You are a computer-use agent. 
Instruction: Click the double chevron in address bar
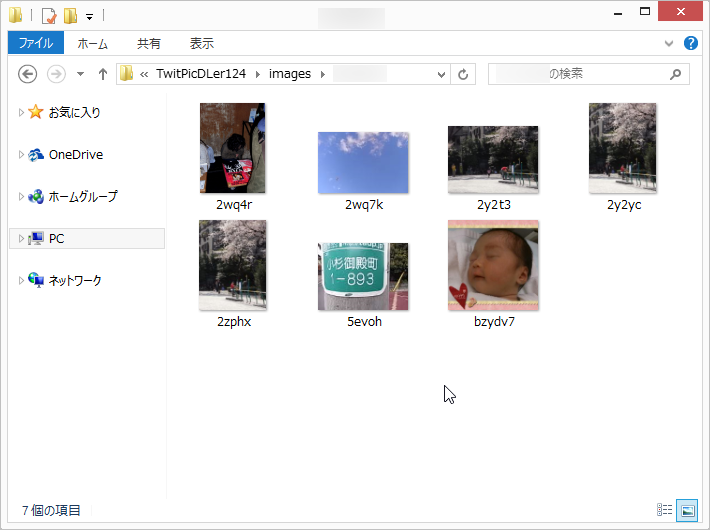pyautogui.click(x=144, y=74)
